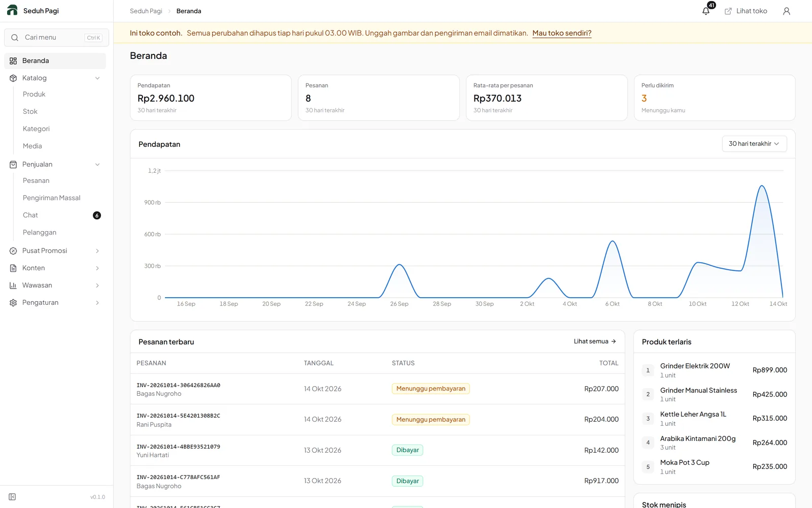Click the Pengaturan gear icon

(x=13, y=303)
